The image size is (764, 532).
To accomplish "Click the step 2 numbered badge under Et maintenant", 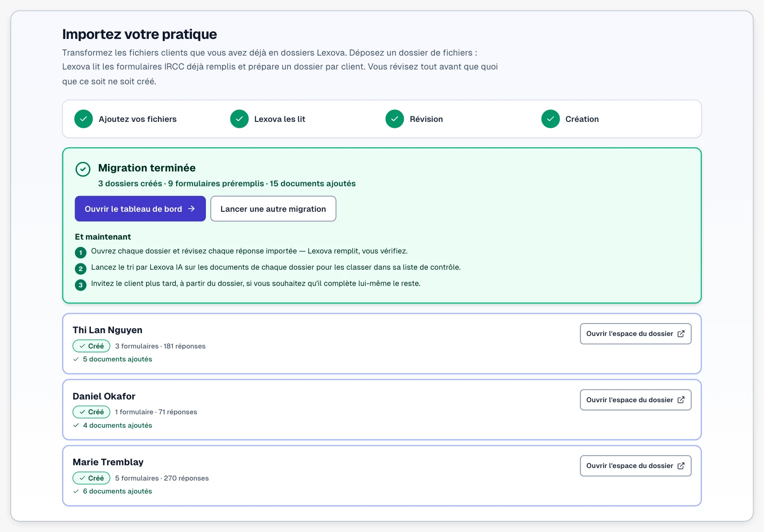I will (x=81, y=269).
